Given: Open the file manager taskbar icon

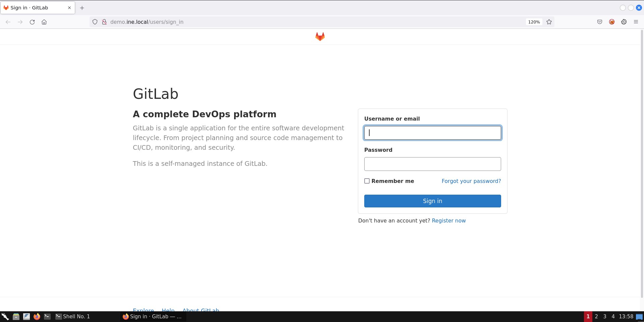Looking at the screenshot, I should coord(16,316).
